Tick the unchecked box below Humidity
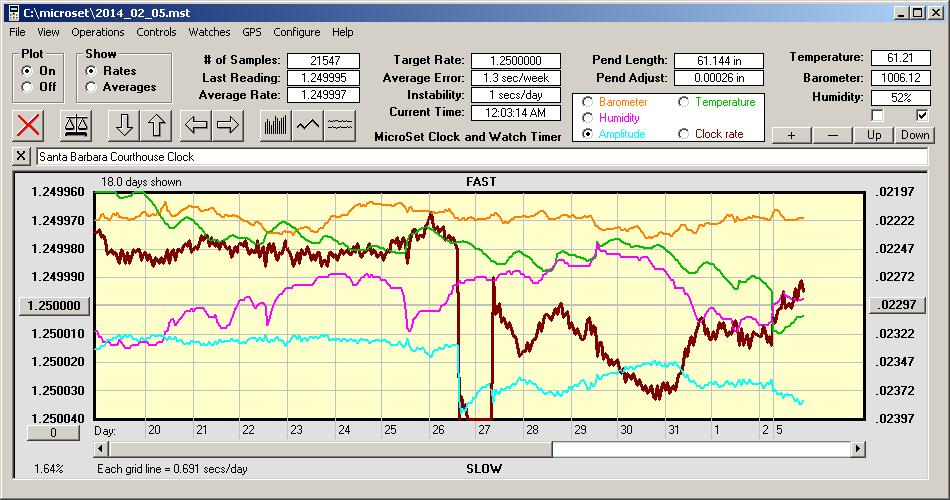The height and width of the screenshot is (500, 950). (877, 116)
